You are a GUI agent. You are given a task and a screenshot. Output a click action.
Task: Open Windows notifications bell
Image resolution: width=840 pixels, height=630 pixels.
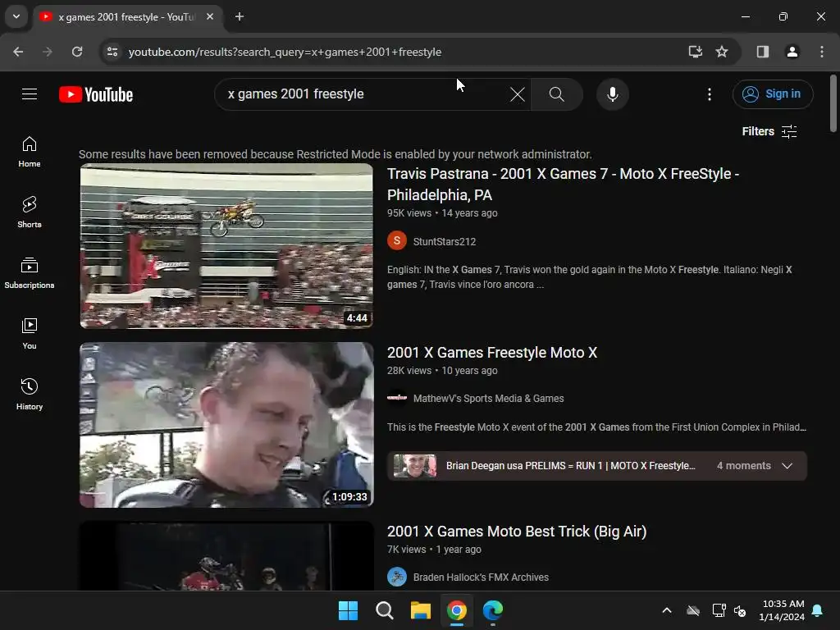pyautogui.click(x=818, y=610)
